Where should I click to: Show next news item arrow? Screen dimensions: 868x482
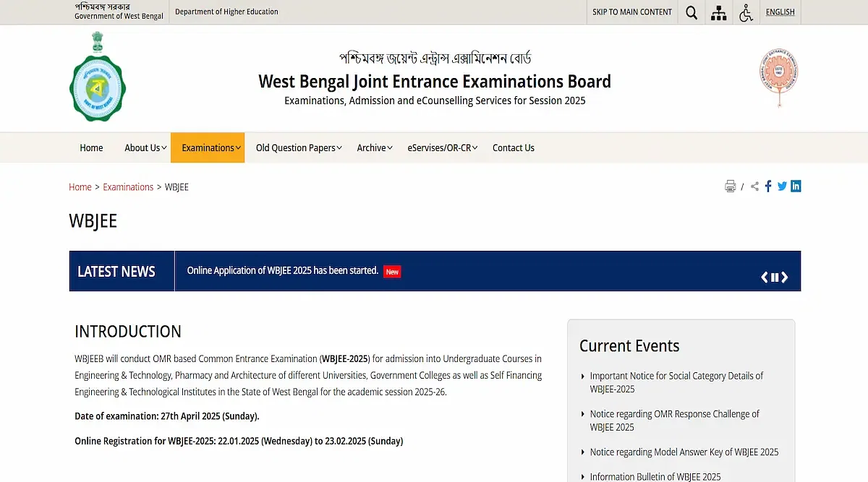tap(785, 277)
